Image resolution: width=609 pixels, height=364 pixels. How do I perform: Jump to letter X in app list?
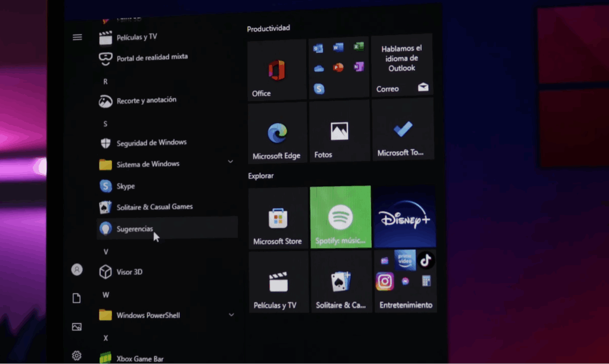pyautogui.click(x=106, y=338)
